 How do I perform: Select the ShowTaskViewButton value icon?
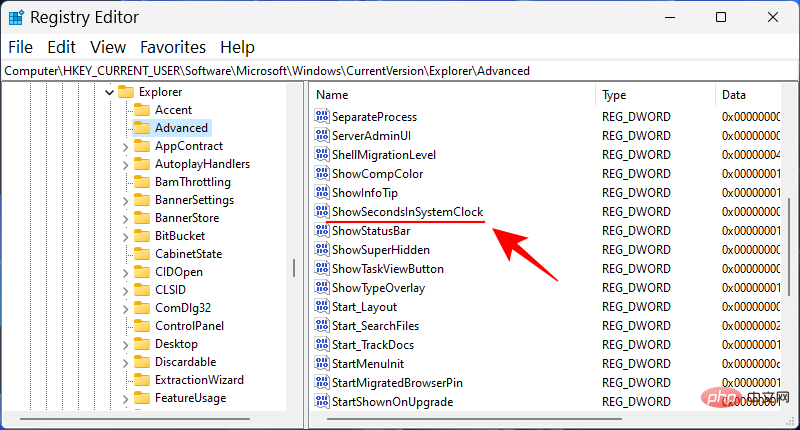pyautogui.click(x=322, y=269)
